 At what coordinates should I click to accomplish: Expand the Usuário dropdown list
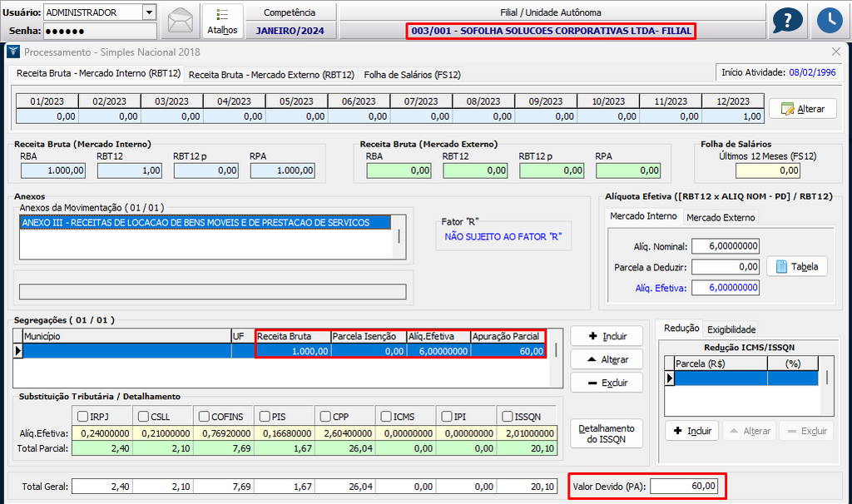click(149, 12)
